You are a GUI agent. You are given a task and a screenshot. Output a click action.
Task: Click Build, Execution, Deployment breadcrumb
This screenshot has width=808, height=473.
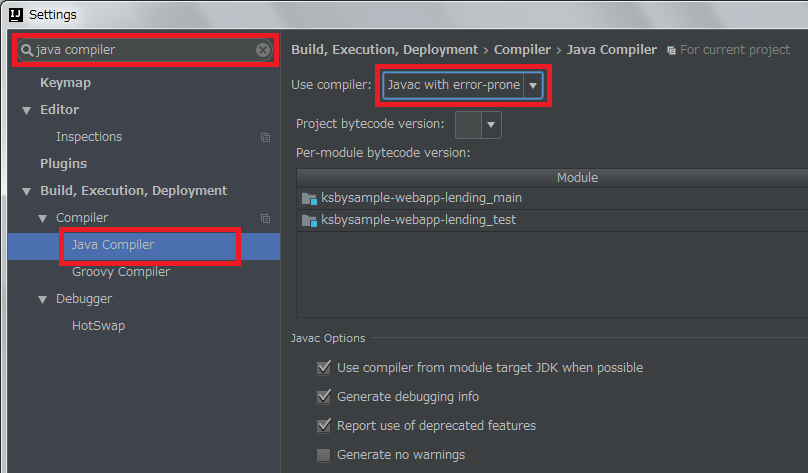(x=384, y=49)
